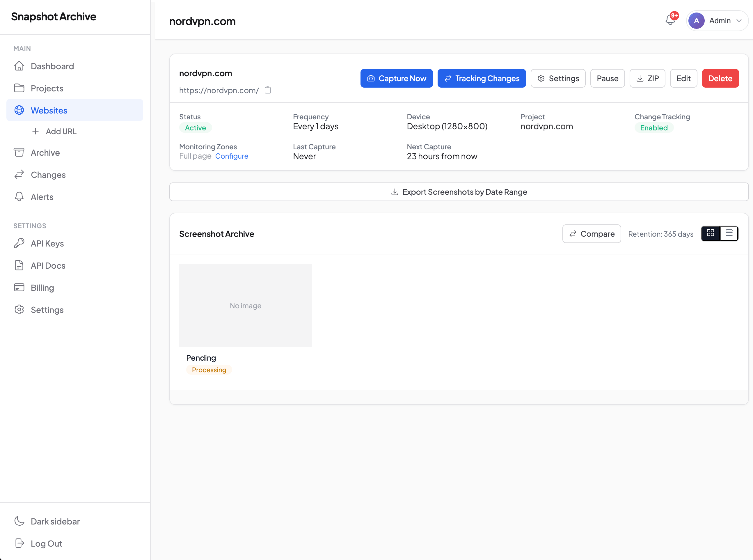Click the Archive box icon in sidebar
This screenshot has height=560, width=753.
pos(19,153)
